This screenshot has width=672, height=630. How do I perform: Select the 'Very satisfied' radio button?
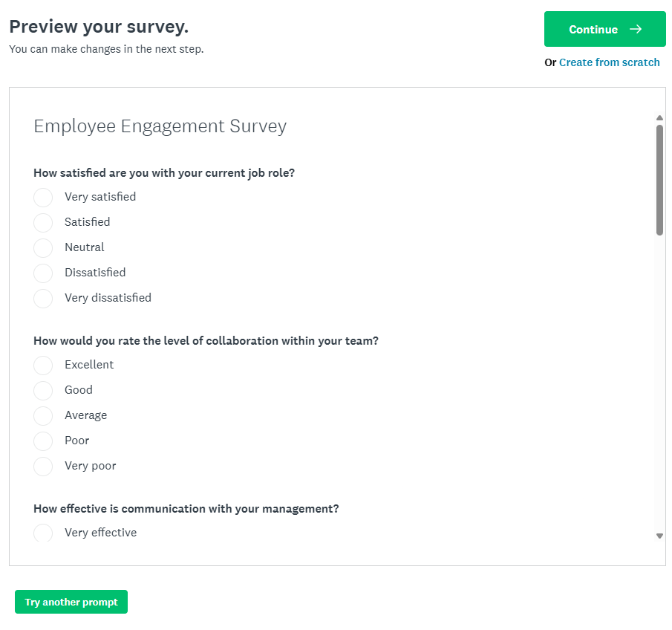tap(43, 197)
